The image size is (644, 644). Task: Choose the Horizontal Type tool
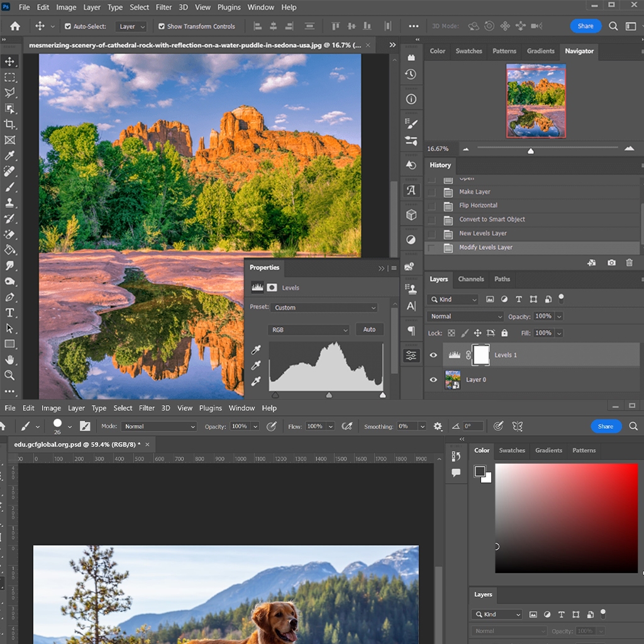coord(9,313)
